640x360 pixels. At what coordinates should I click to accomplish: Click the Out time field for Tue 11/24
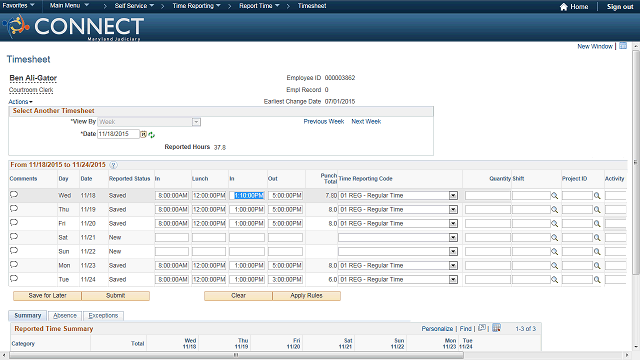(285, 280)
